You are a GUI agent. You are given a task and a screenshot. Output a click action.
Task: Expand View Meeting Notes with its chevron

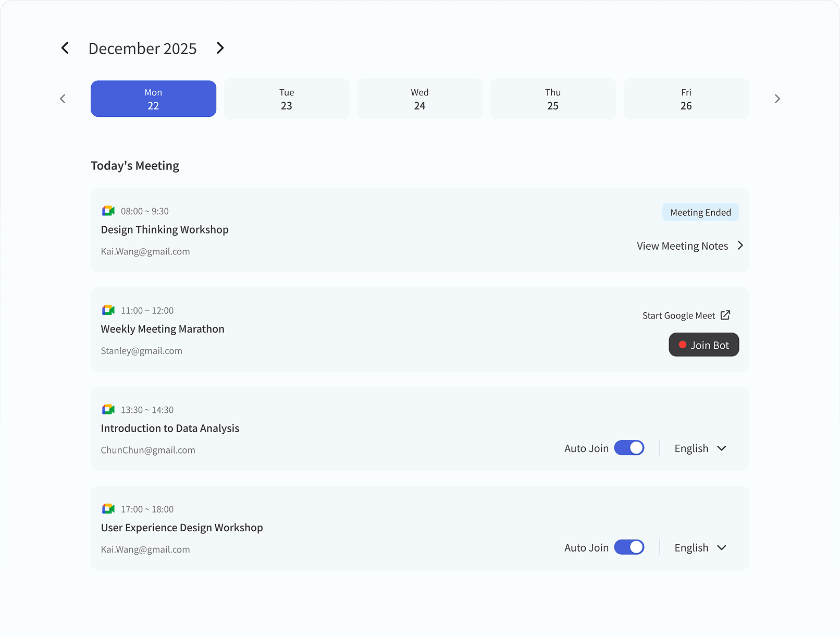tap(740, 246)
